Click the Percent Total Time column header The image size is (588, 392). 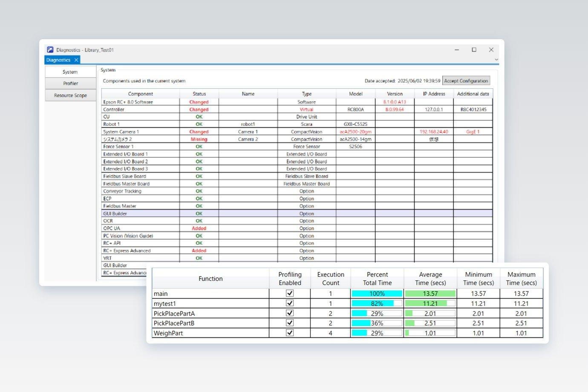pyautogui.click(x=377, y=279)
